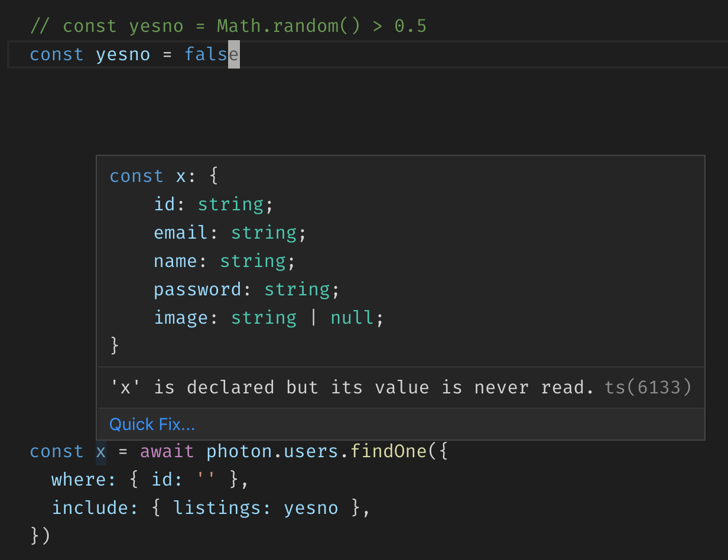Viewport: 728px width, 560px height.
Task: Click the password field shown in hover
Action: (197, 289)
